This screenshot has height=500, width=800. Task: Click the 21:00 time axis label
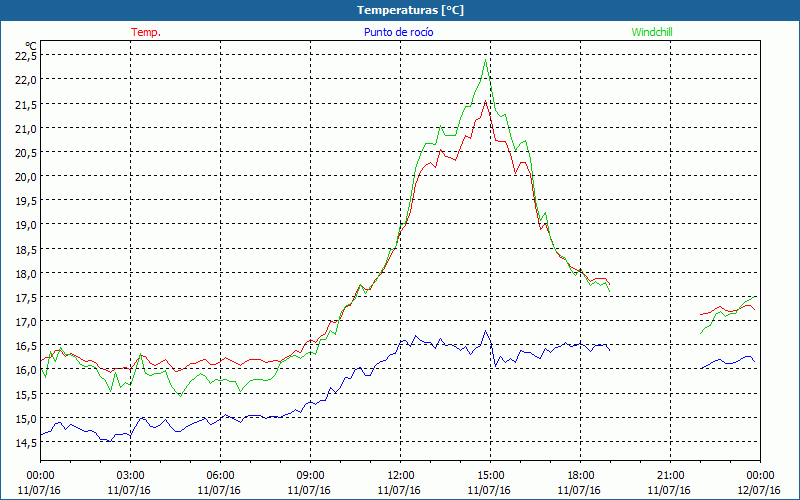pos(670,476)
